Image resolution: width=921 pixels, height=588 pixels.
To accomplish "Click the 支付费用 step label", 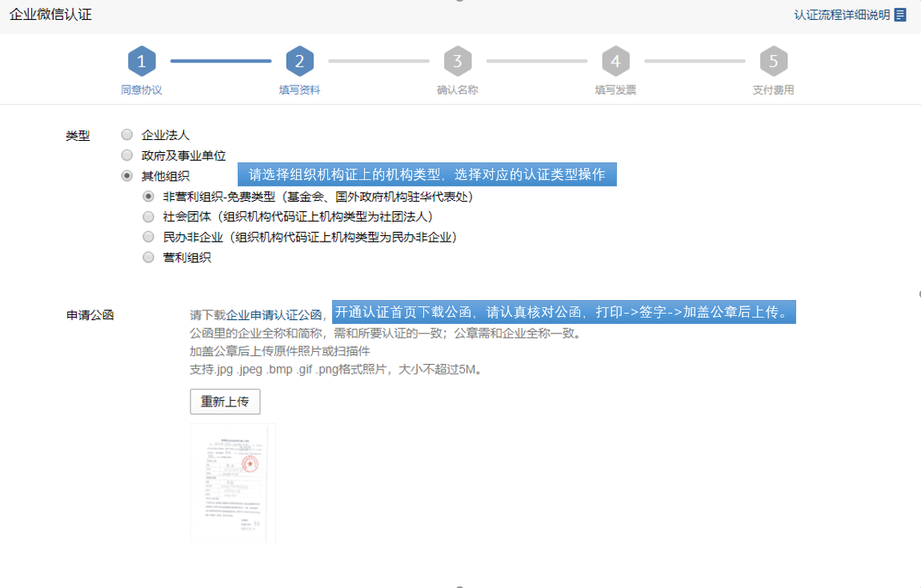I will coord(774,90).
